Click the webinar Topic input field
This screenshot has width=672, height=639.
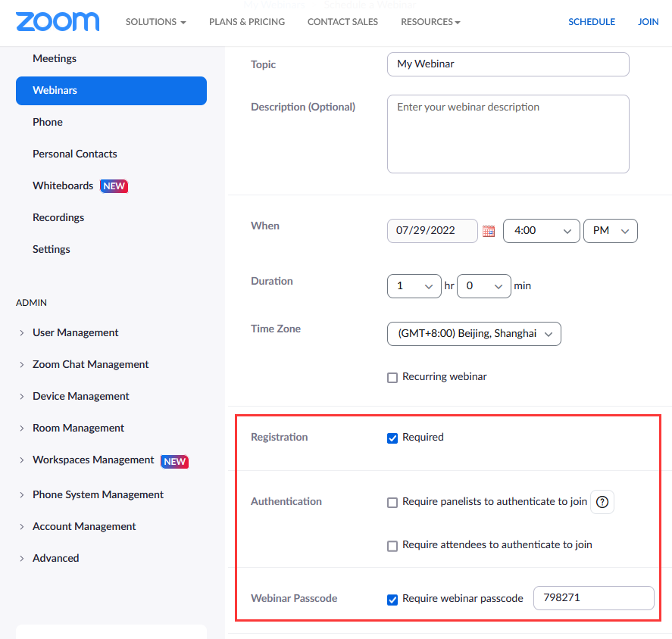[508, 64]
